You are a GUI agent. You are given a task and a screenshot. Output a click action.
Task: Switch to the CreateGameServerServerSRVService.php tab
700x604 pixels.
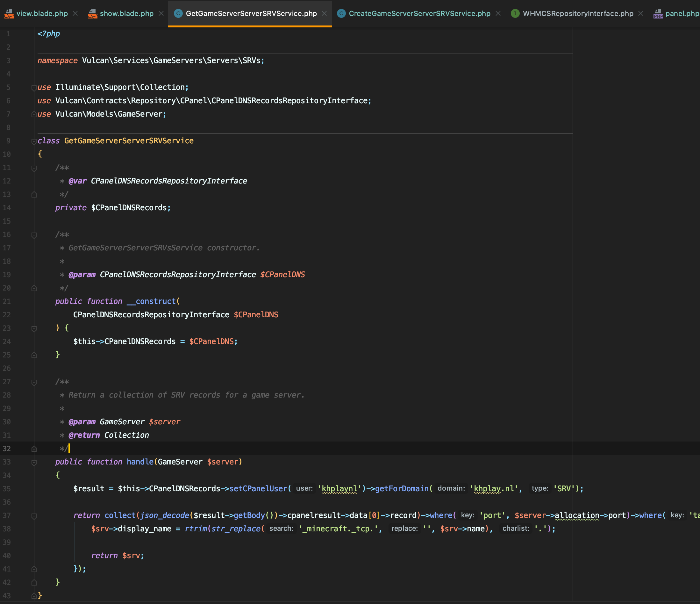click(x=419, y=13)
